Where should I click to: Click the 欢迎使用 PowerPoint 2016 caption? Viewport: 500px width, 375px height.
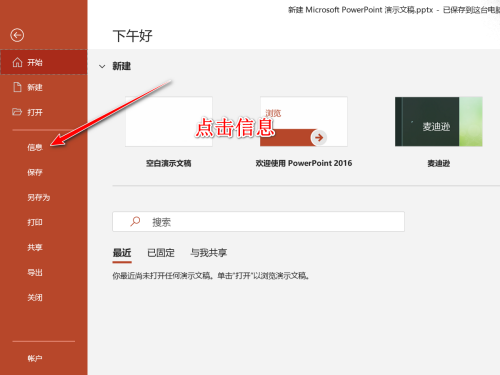[x=304, y=163]
